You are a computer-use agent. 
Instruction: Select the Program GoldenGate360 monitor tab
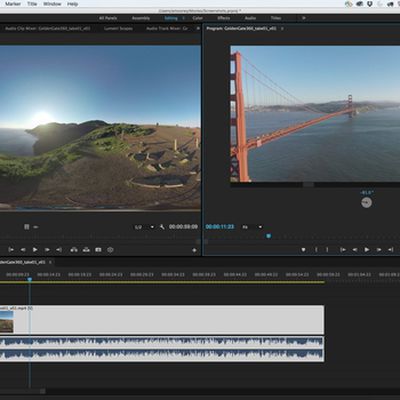click(241, 29)
